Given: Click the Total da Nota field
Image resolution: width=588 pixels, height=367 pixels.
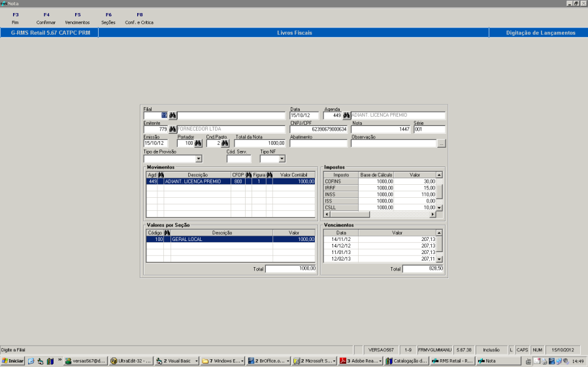Looking at the screenshot, I should (x=260, y=143).
